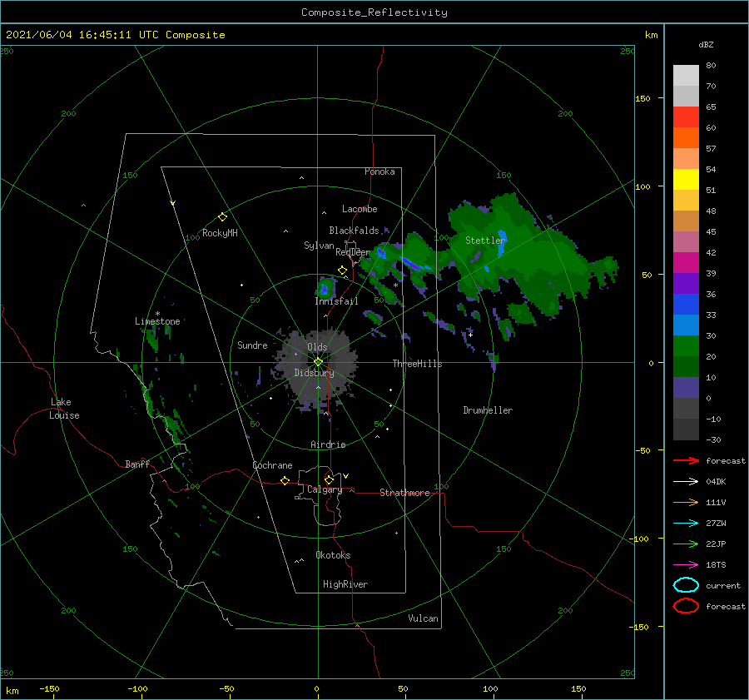Select the magenta 39-42 dBZ swatch
Viewport: 749px width, 700px height.
click(686, 263)
